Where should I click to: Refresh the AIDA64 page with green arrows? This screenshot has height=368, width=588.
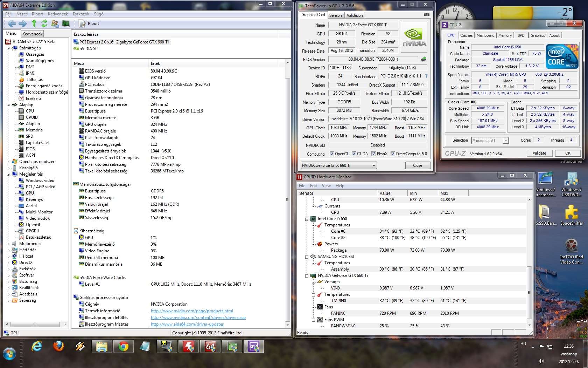[44, 23]
